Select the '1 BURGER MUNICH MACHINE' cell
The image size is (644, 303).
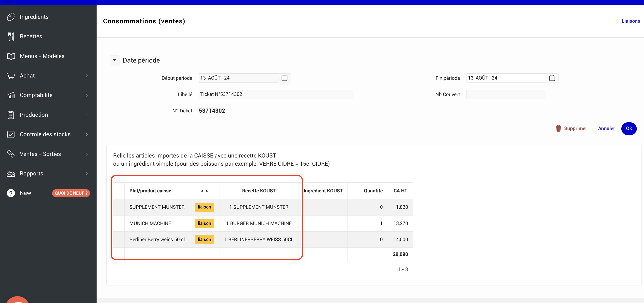point(259,223)
